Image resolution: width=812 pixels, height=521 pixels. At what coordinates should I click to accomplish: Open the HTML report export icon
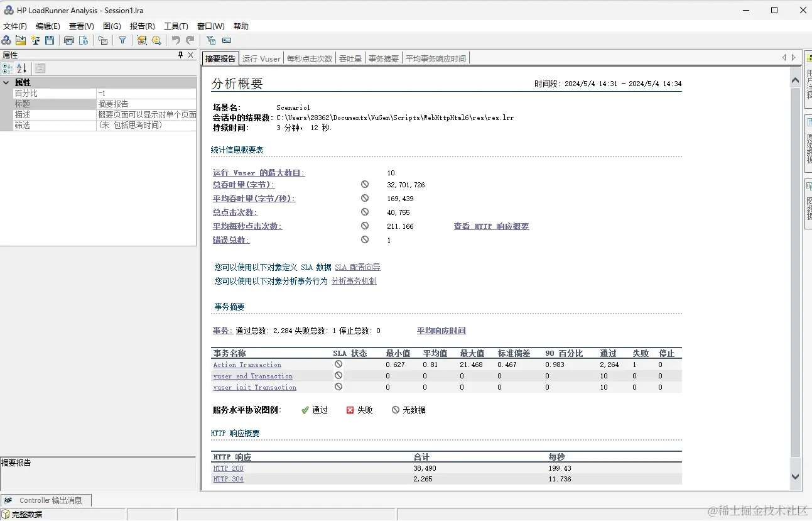point(84,40)
